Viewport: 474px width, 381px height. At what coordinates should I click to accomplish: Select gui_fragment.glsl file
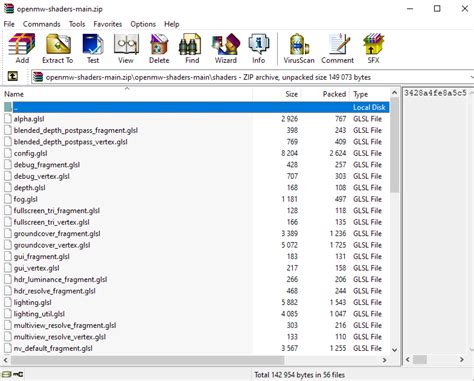(x=197, y=256)
